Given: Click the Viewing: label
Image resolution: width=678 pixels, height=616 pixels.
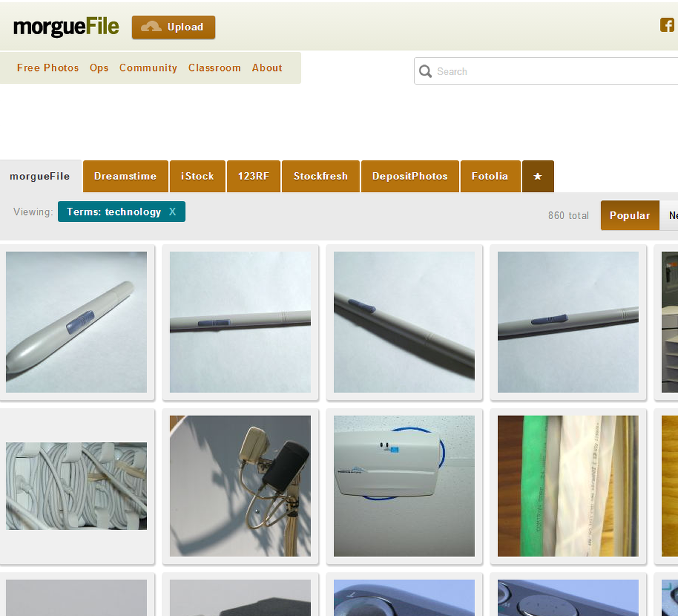Looking at the screenshot, I should point(33,212).
